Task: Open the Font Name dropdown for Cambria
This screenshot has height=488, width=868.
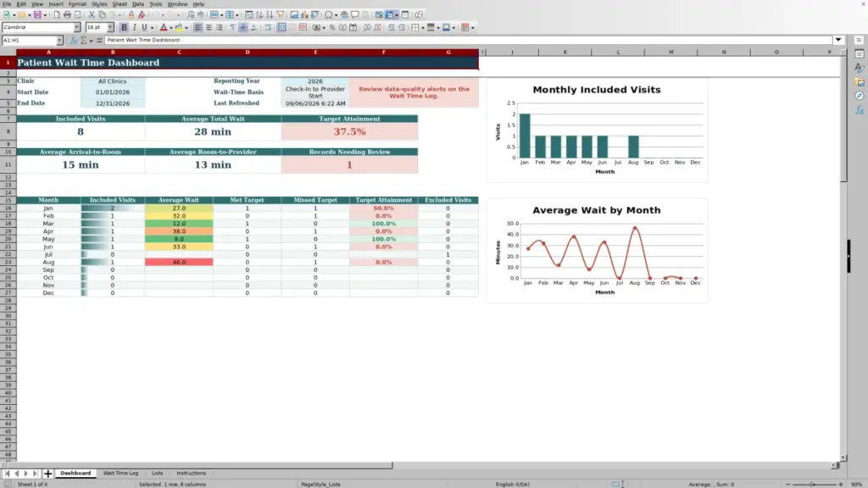Action: pos(77,27)
